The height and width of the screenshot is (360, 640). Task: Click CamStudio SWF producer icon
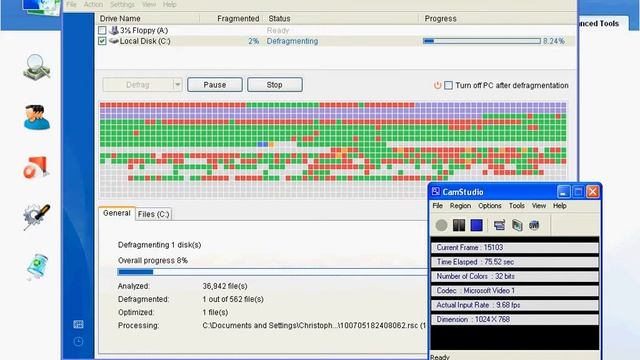coord(534,225)
